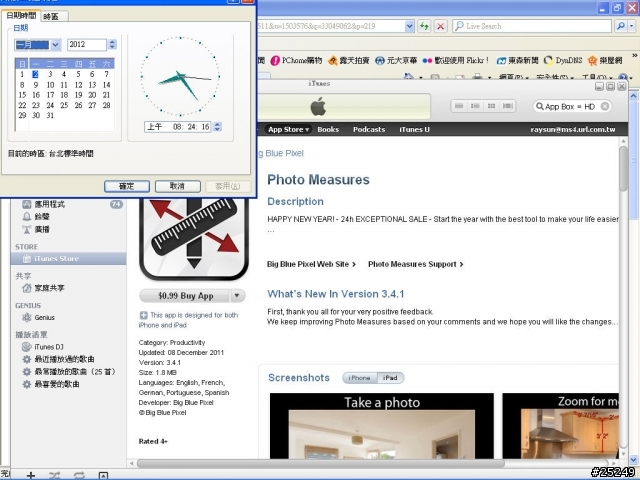Open the DynDNS bookmark

pos(563,60)
